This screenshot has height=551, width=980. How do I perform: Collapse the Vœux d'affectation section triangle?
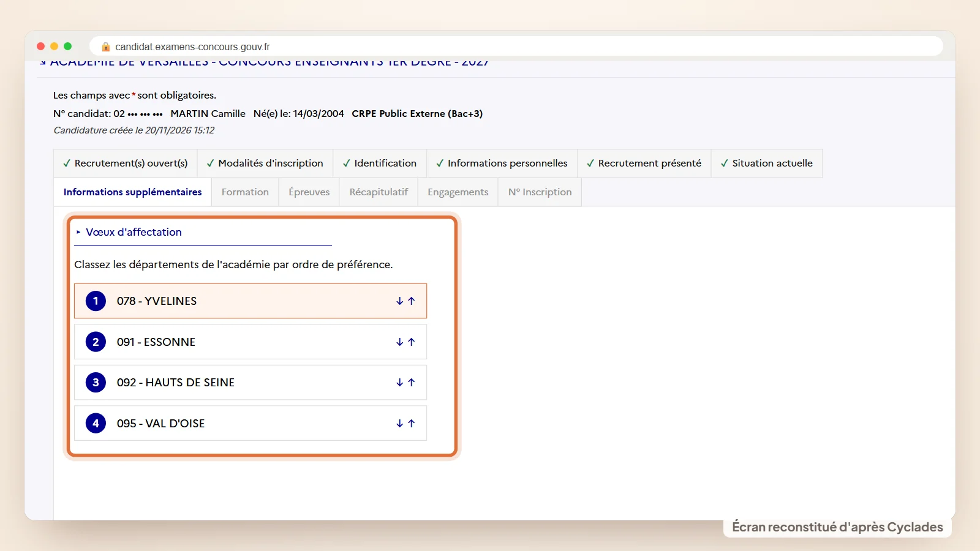click(78, 232)
